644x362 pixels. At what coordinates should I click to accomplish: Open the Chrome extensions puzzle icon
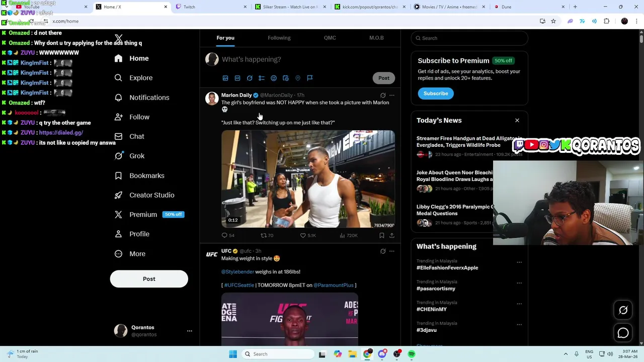click(606, 21)
